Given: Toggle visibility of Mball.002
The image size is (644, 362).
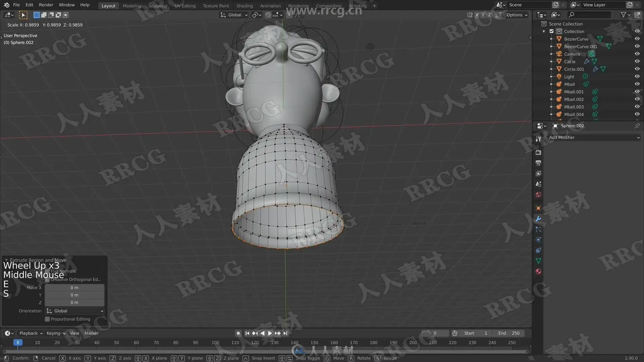Looking at the screenshot, I should click(637, 99).
